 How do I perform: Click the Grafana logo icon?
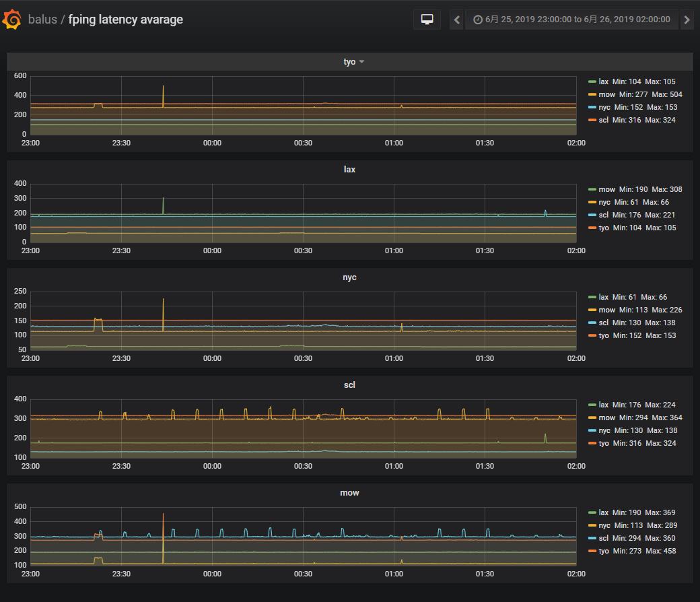[11, 20]
